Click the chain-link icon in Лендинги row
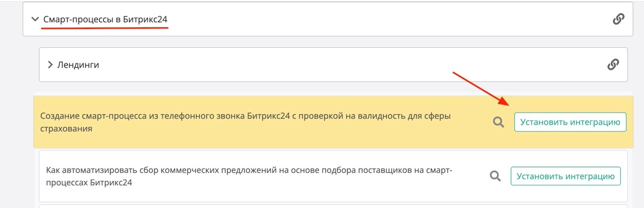The width and height of the screenshot is (644, 208). point(613,64)
